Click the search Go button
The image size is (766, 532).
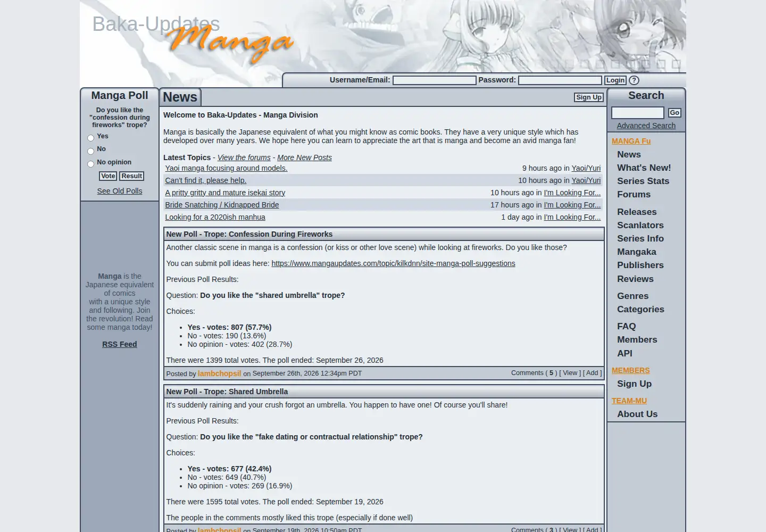(675, 113)
